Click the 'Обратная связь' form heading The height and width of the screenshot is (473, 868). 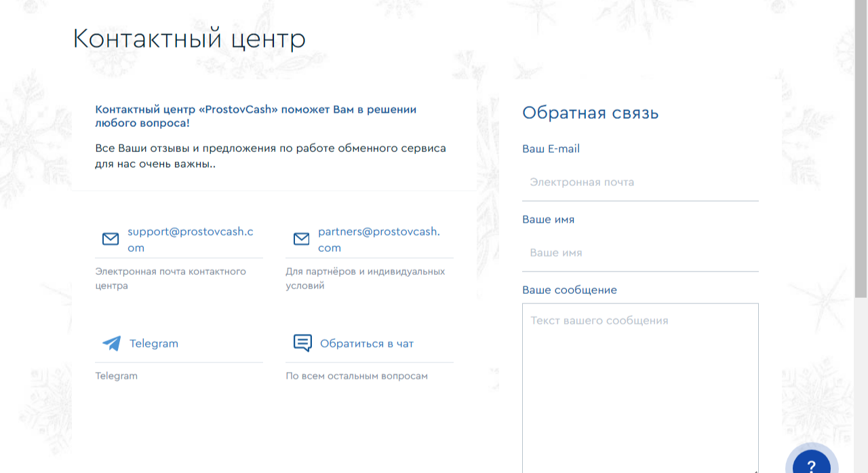click(591, 113)
